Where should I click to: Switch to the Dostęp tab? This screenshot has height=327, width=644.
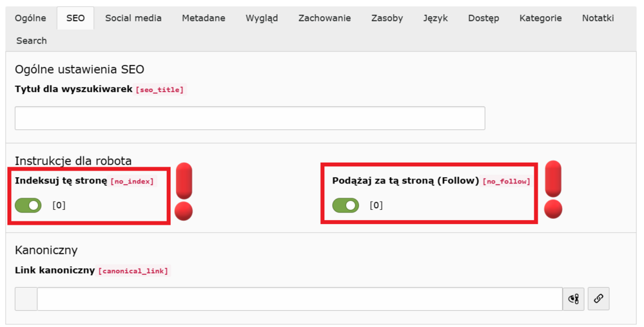point(483,18)
